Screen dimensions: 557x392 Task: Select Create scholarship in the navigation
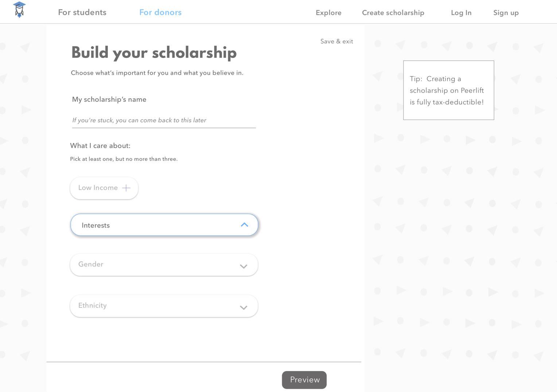point(393,12)
